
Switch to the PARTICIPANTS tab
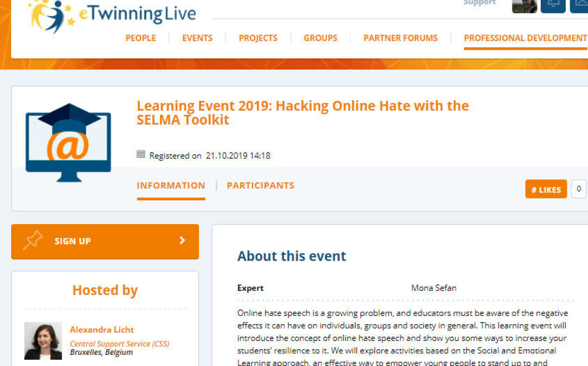(x=261, y=185)
